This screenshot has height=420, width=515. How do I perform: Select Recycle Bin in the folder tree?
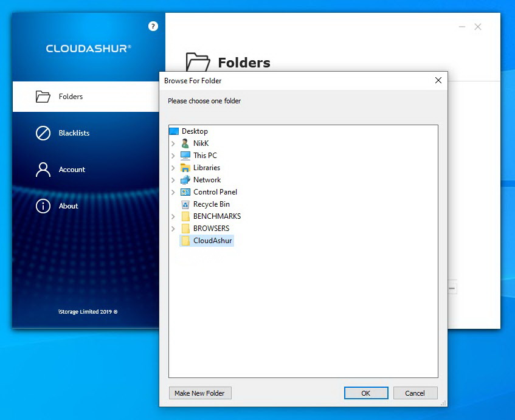pos(212,204)
